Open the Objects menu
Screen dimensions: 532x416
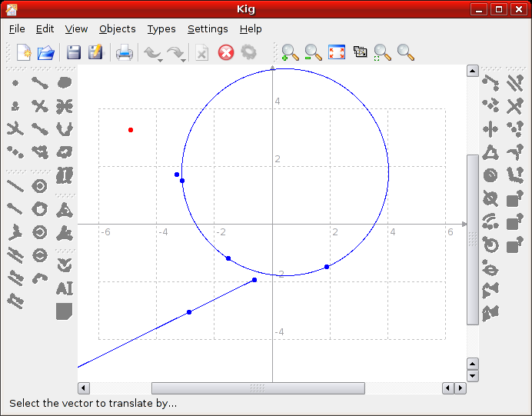point(117,28)
